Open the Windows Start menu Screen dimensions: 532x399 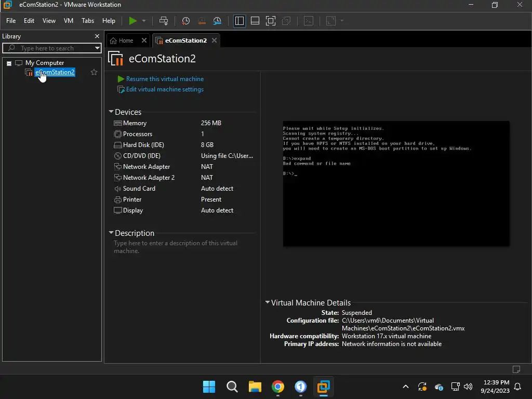pos(209,387)
